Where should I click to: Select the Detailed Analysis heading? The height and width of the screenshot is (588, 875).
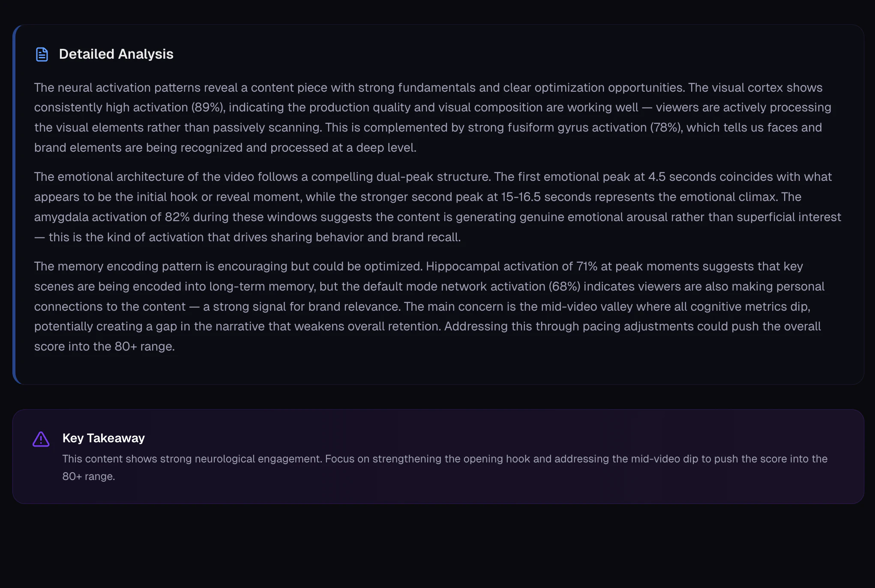116,54
